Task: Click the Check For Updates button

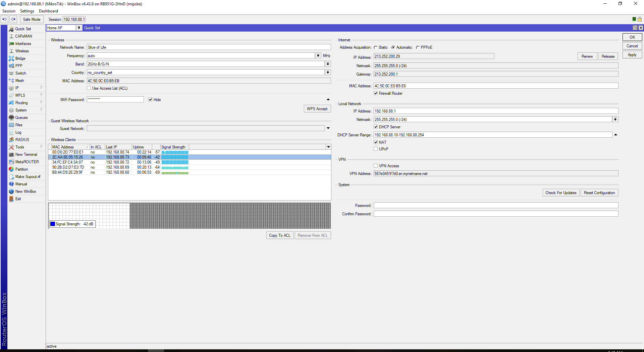Action: pyautogui.click(x=560, y=192)
